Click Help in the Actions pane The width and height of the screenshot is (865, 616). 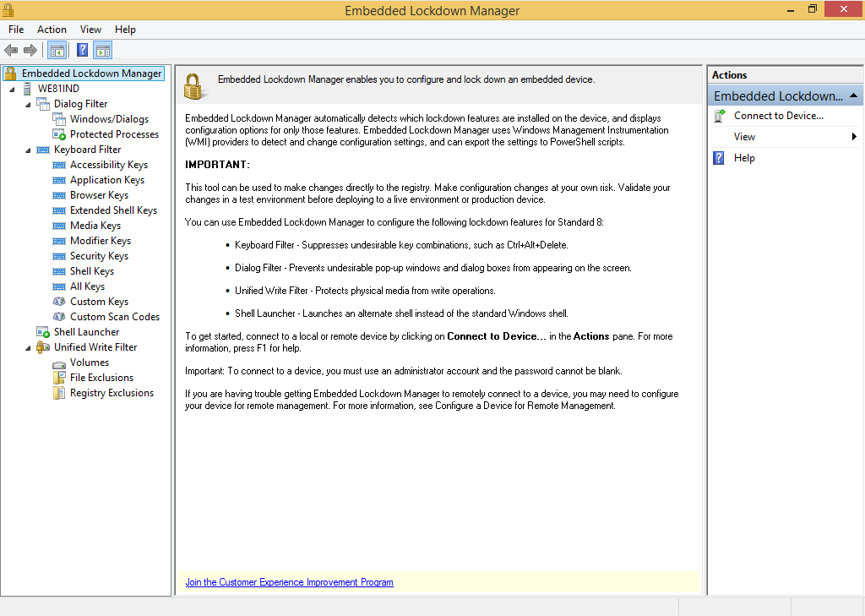coord(744,158)
